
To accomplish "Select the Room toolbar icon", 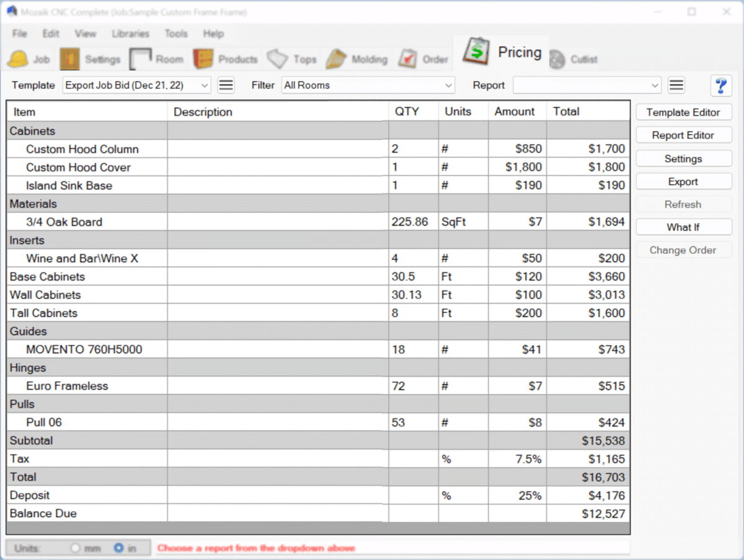I will (x=156, y=59).
